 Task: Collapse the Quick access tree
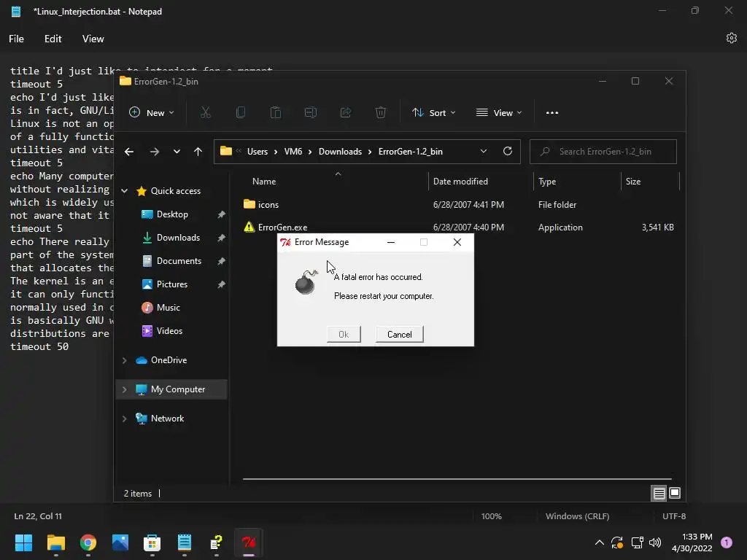124,191
